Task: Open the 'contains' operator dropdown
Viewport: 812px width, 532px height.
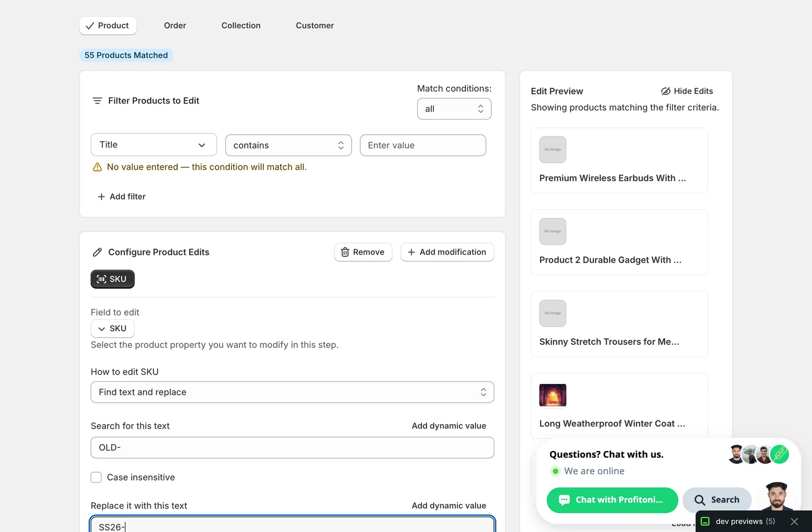Action: [x=288, y=145]
